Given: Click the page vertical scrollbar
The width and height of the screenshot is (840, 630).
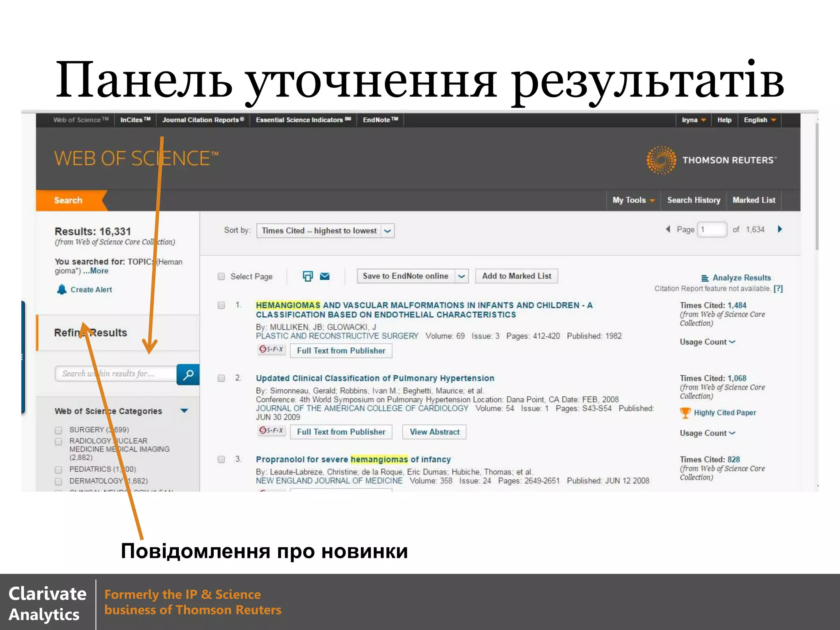Looking at the screenshot, I should pos(817,187).
